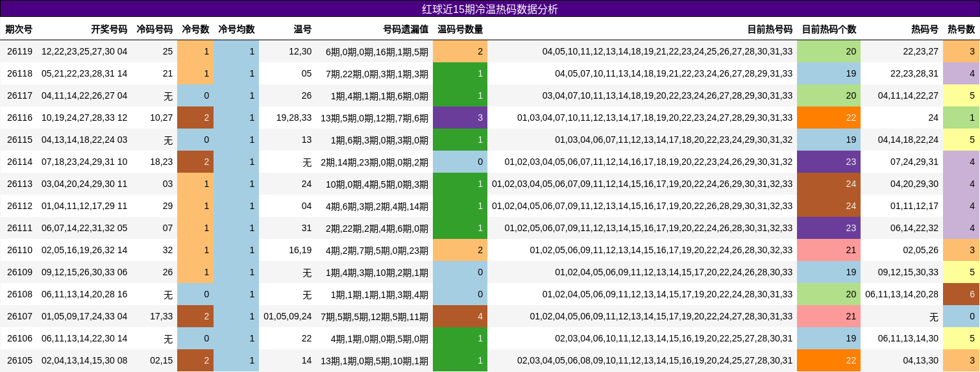Select draw numbers 05,21,22,23,28,31 14

point(84,73)
